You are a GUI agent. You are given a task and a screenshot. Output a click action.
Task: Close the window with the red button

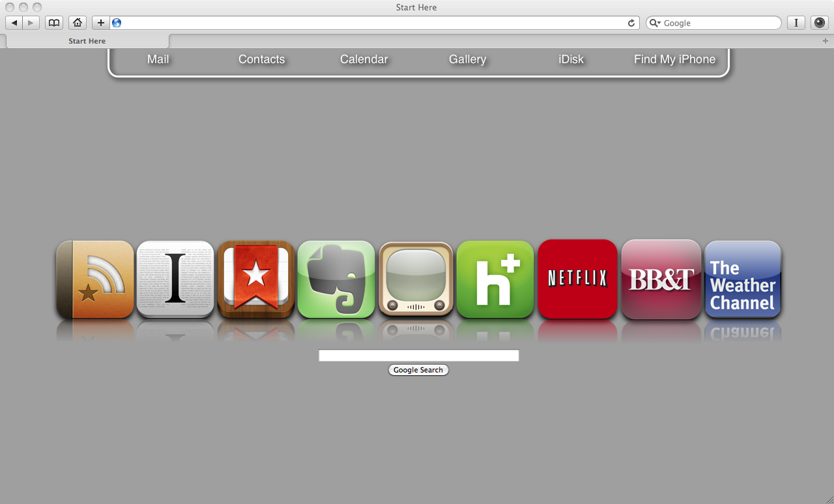pyautogui.click(x=10, y=7)
